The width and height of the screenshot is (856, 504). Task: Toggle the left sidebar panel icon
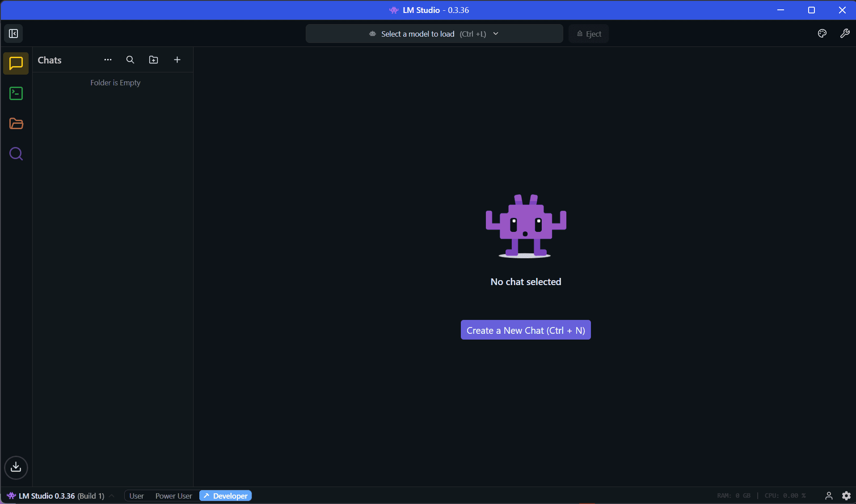(13, 34)
